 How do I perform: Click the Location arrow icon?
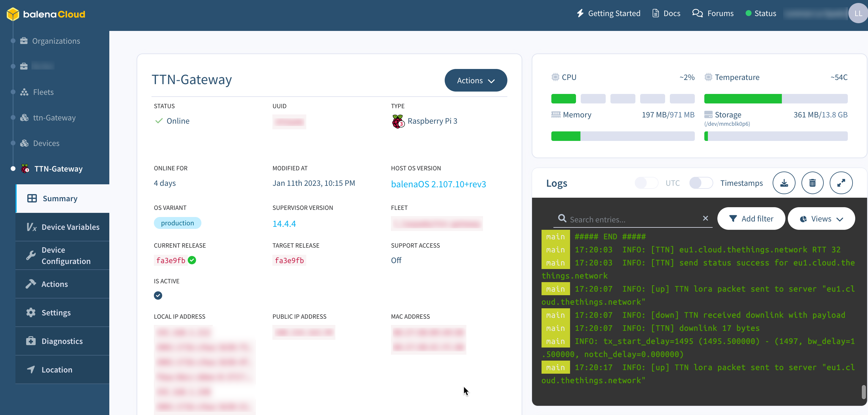[x=31, y=370]
